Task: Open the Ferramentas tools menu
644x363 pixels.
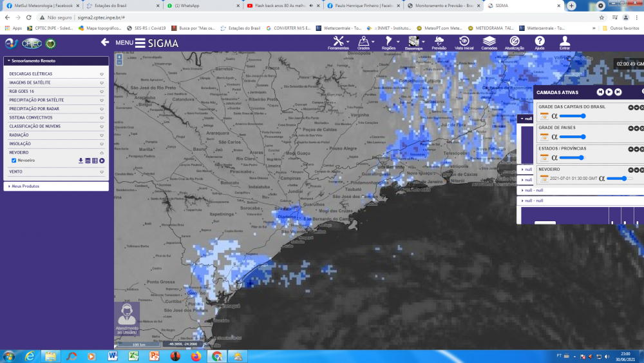Action: (337, 43)
